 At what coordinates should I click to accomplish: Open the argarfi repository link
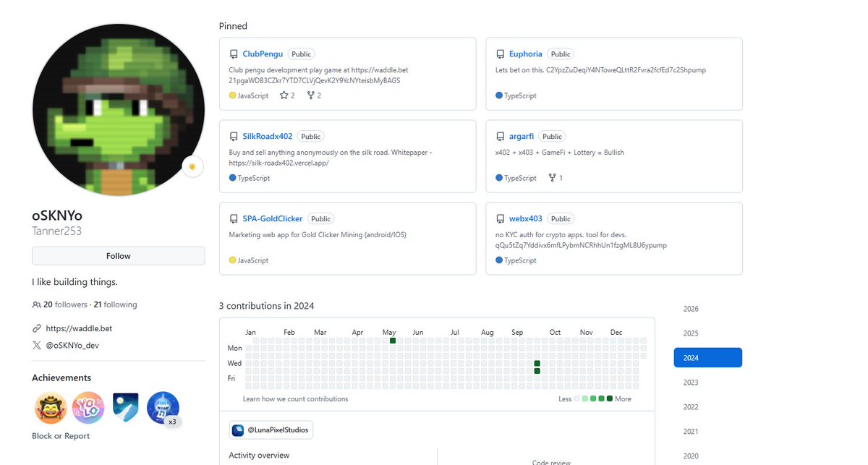[522, 137]
